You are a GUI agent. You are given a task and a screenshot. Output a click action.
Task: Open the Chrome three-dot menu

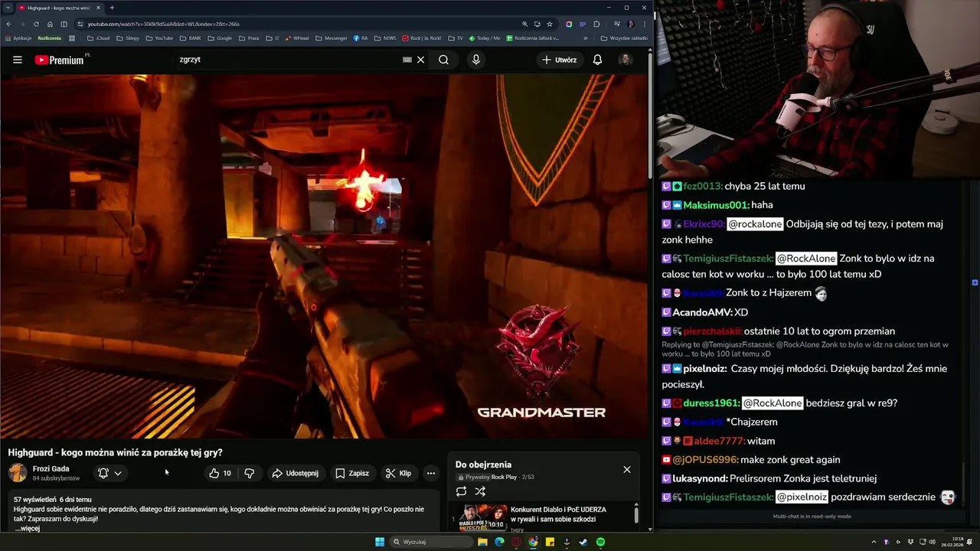(644, 24)
